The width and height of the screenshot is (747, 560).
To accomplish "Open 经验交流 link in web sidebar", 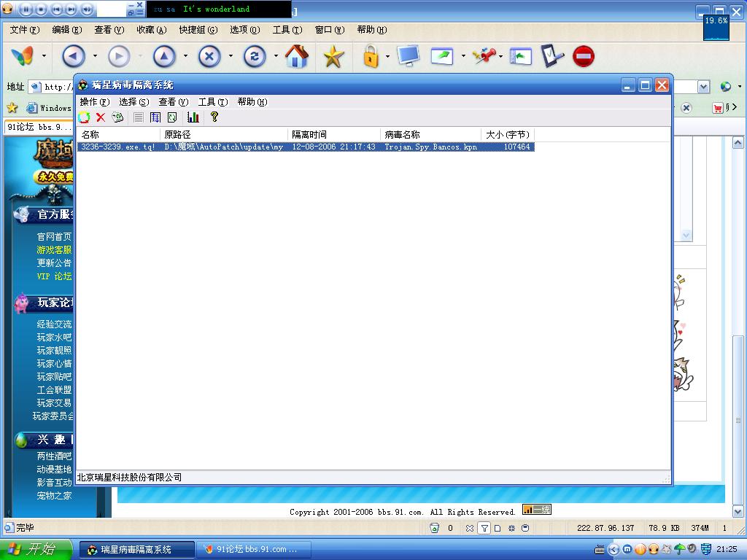I will click(x=54, y=324).
